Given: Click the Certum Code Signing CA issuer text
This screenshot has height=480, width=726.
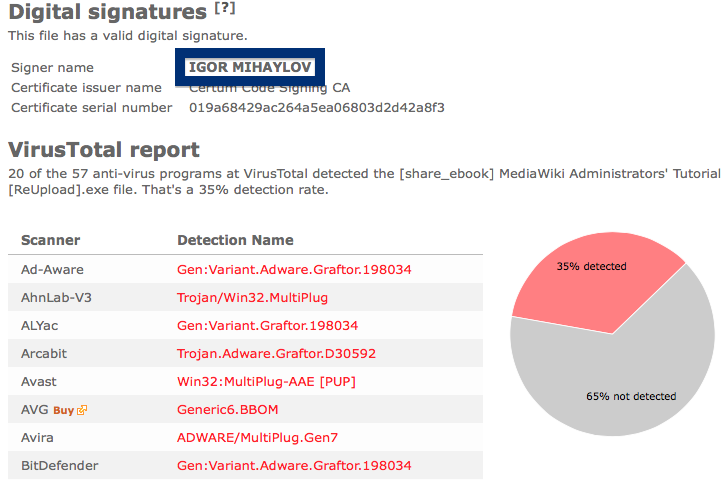Looking at the screenshot, I should click(x=269, y=88).
